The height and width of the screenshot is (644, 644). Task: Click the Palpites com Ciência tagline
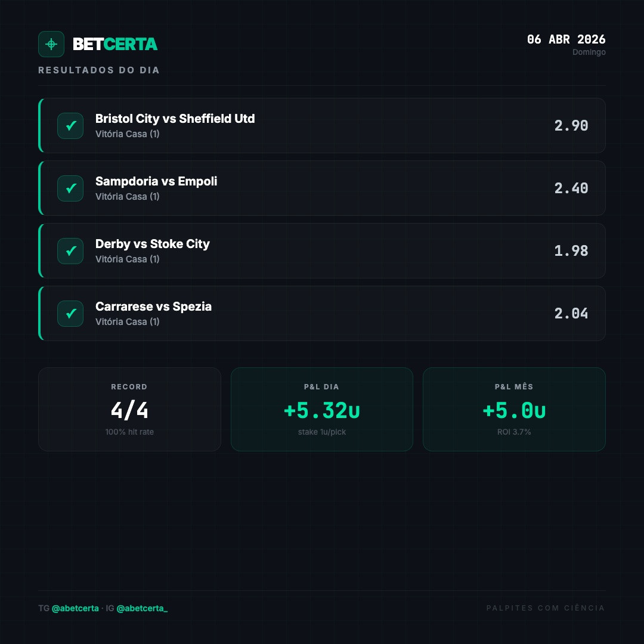coord(546,608)
